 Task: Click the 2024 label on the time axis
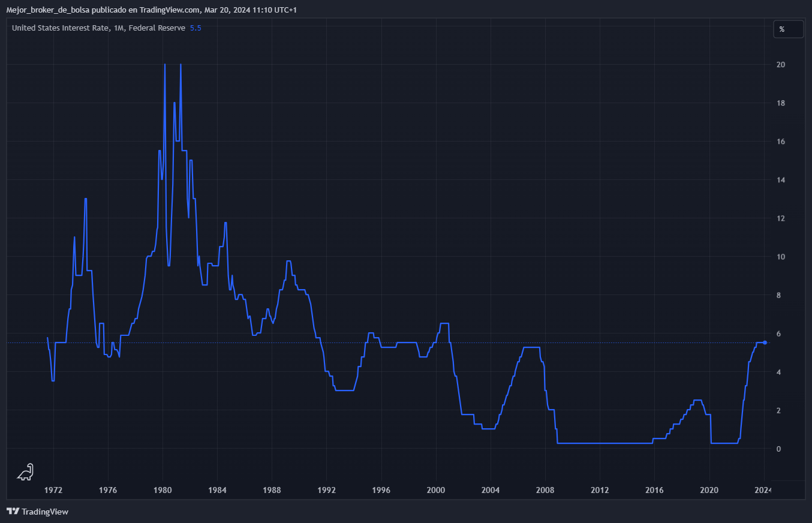[x=763, y=490]
